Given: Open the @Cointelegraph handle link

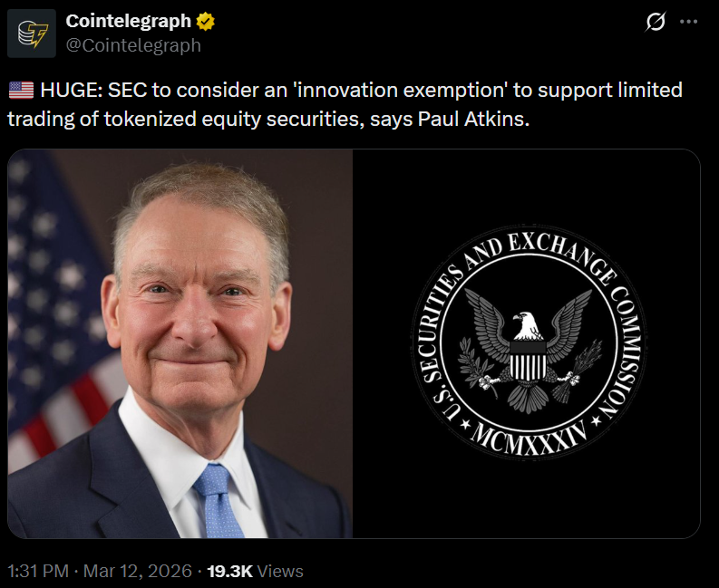Looking at the screenshot, I should tap(133, 44).
